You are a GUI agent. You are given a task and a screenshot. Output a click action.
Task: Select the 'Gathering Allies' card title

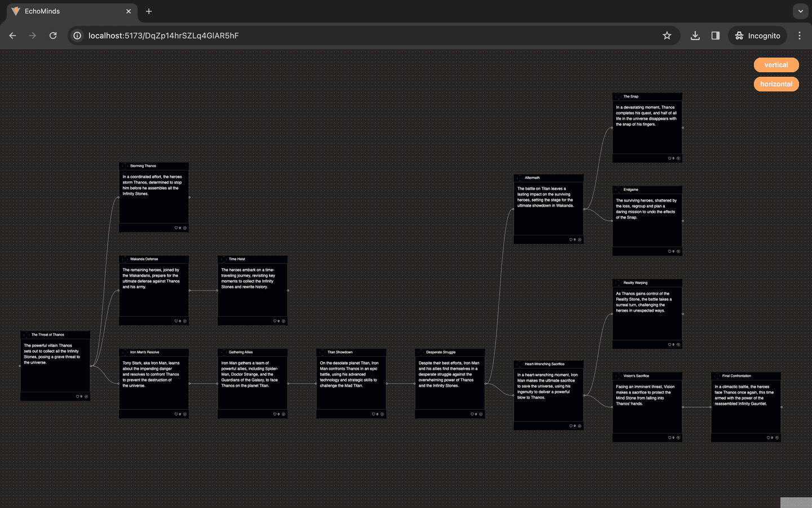(241, 352)
